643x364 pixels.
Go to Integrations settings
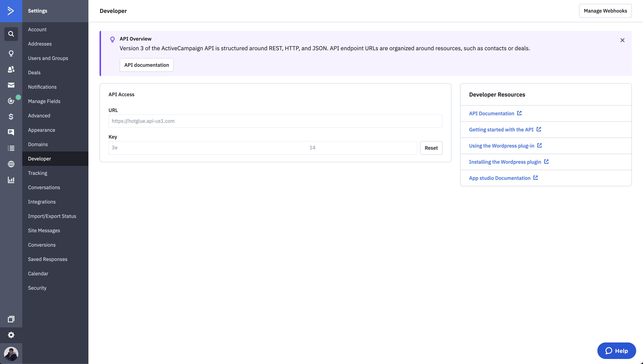pyautogui.click(x=55, y=202)
